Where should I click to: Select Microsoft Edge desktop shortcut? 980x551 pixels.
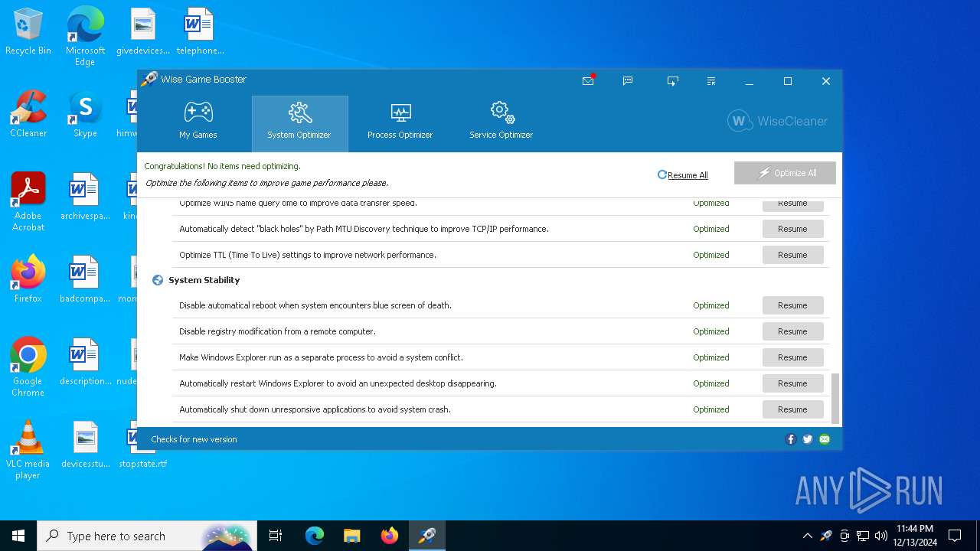pyautogui.click(x=85, y=37)
